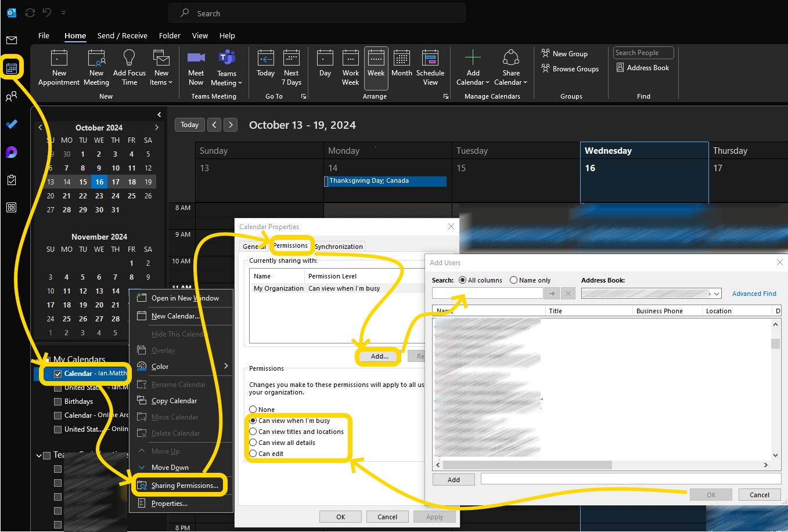
Task: Choose the 'Name only' search option
Action: point(513,280)
